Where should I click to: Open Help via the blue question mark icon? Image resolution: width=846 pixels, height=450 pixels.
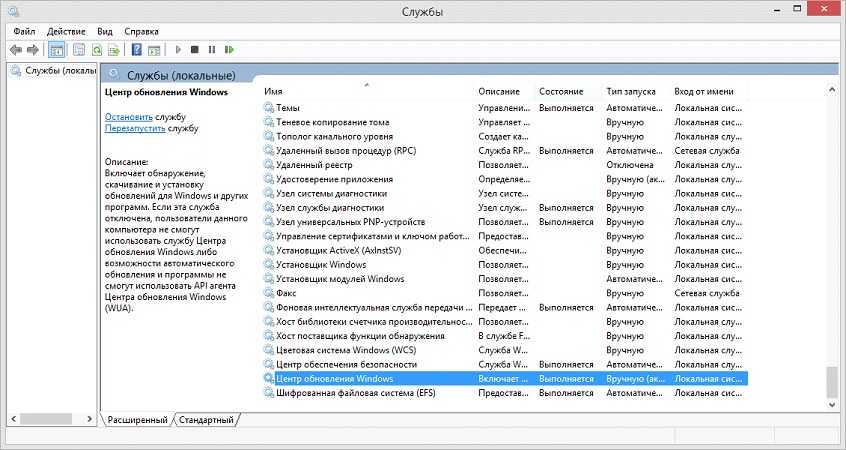point(138,49)
